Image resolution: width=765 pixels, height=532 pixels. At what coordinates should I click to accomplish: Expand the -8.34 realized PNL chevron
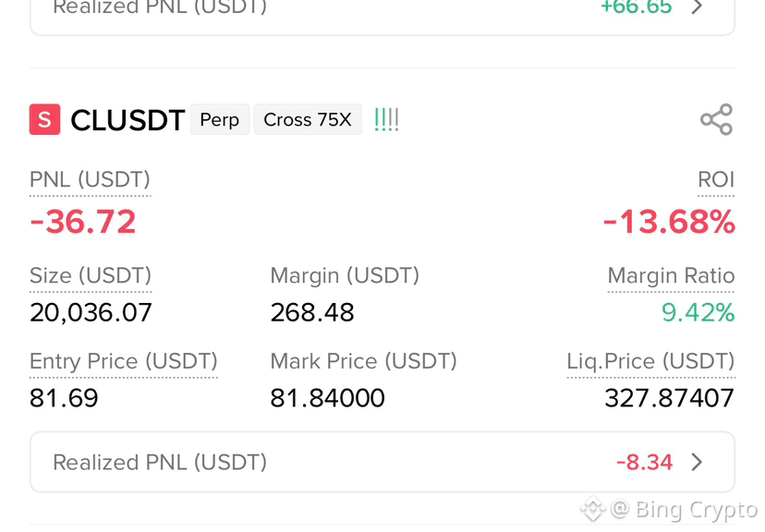click(x=698, y=462)
